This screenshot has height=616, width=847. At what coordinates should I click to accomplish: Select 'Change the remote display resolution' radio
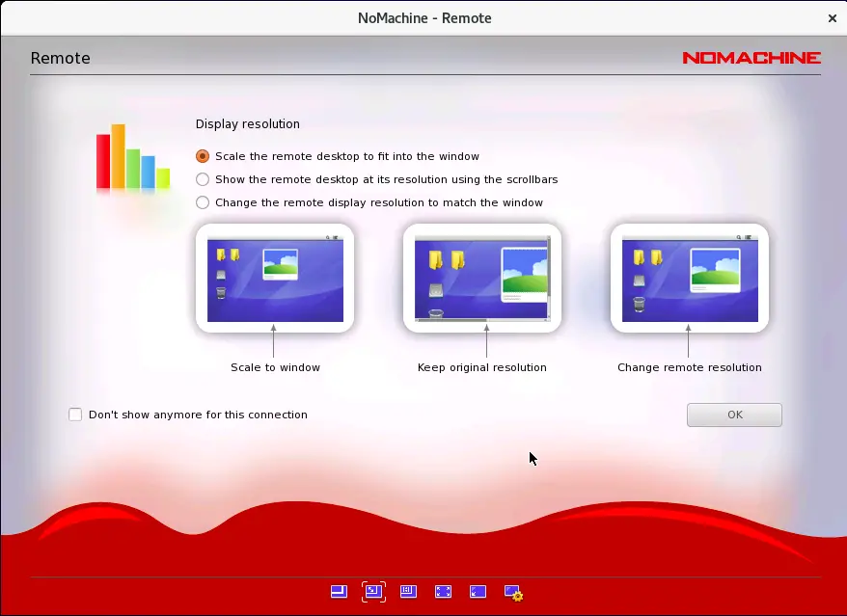203,202
